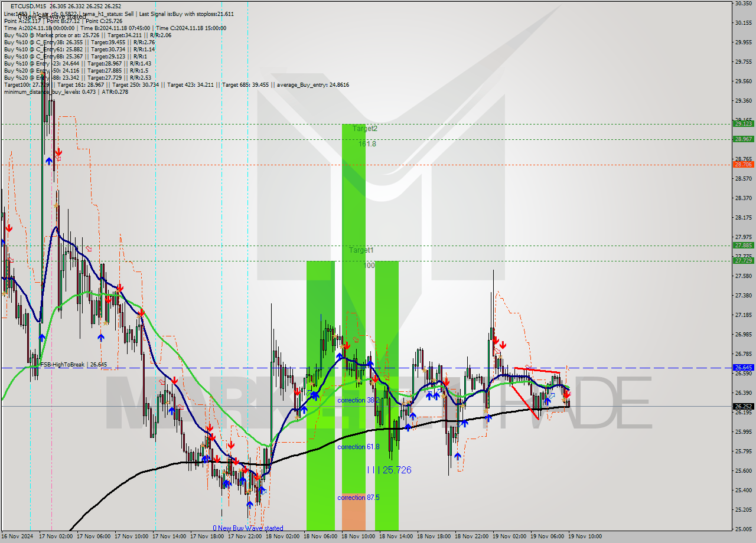
Task: Click the '16 Nov 2024' date on the time axis
Action: click(17, 537)
